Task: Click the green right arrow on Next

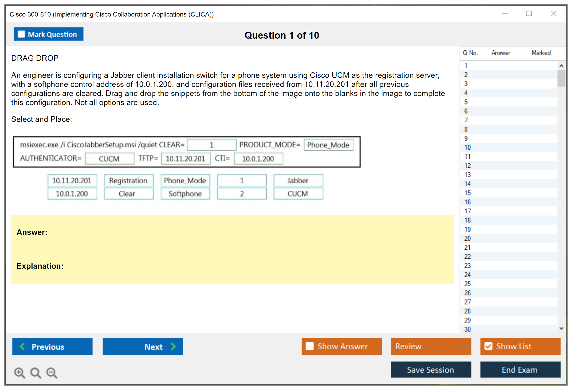Action: click(174, 346)
